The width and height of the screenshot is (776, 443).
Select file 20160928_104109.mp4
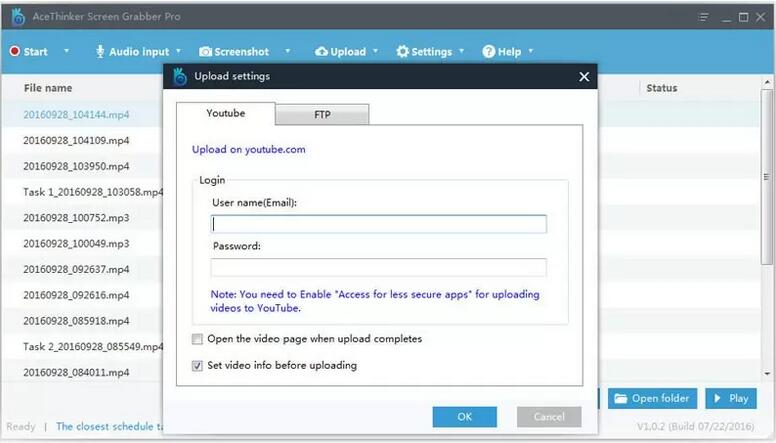(76, 140)
